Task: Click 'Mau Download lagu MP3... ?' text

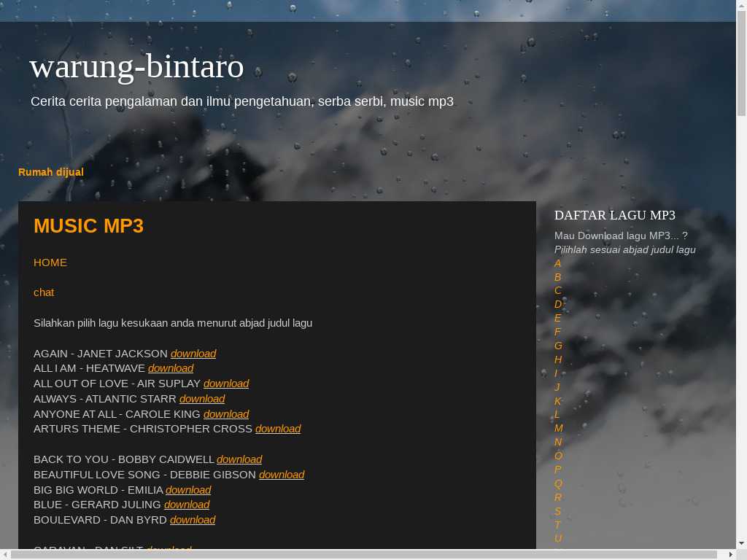Action: (x=621, y=236)
